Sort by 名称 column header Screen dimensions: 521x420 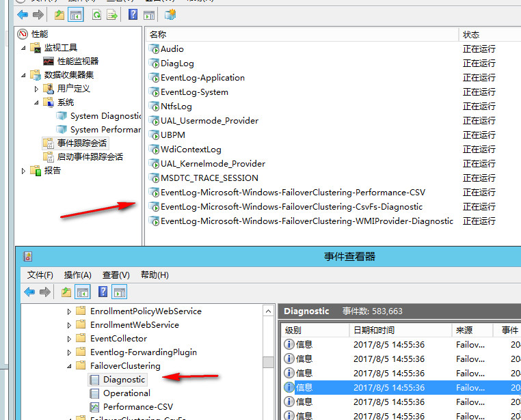click(302, 35)
